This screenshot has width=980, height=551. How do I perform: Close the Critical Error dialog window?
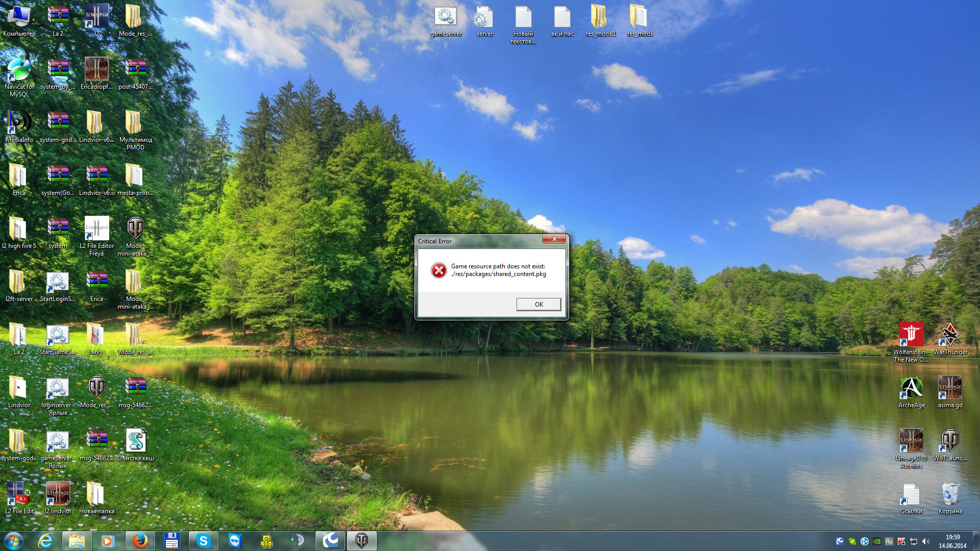[554, 239]
